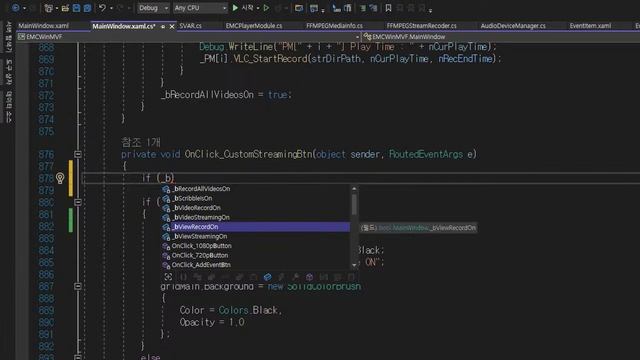Click Opacity = 1.0 on line 890
Screen dimensions: 640x360
pyautogui.click(x=212, y=322)
